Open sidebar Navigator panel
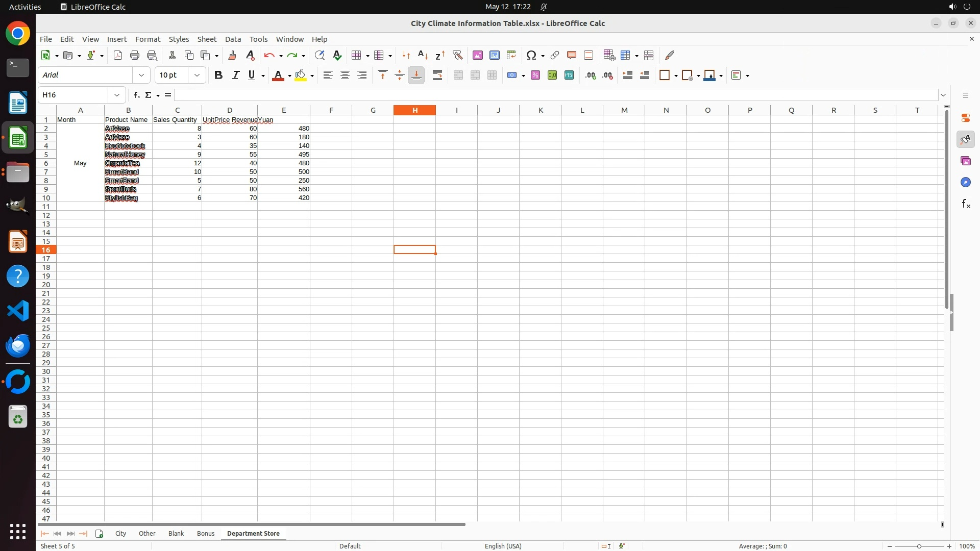Viewport: 980px width, 551px height. point(965,182)
